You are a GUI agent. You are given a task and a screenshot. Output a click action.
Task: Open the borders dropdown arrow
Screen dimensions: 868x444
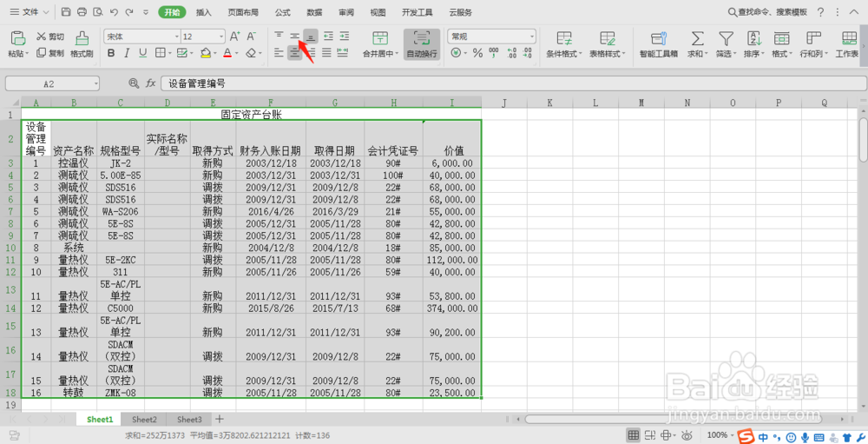[169, 54]
